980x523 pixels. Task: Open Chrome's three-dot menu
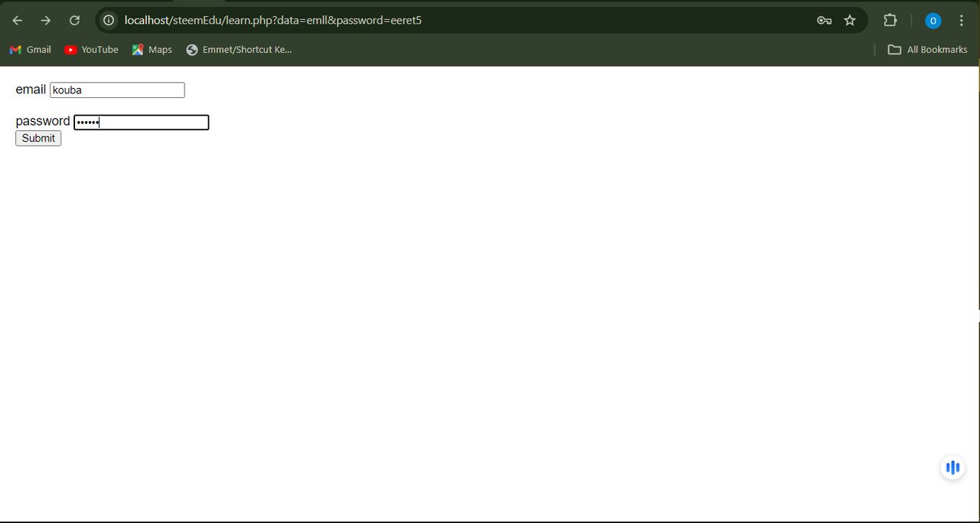[x=961, y=21]
